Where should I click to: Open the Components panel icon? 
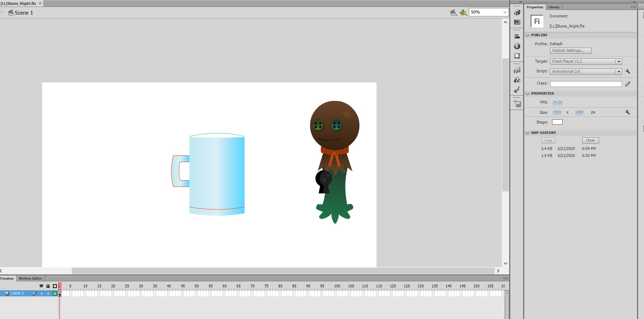[517, 80]
